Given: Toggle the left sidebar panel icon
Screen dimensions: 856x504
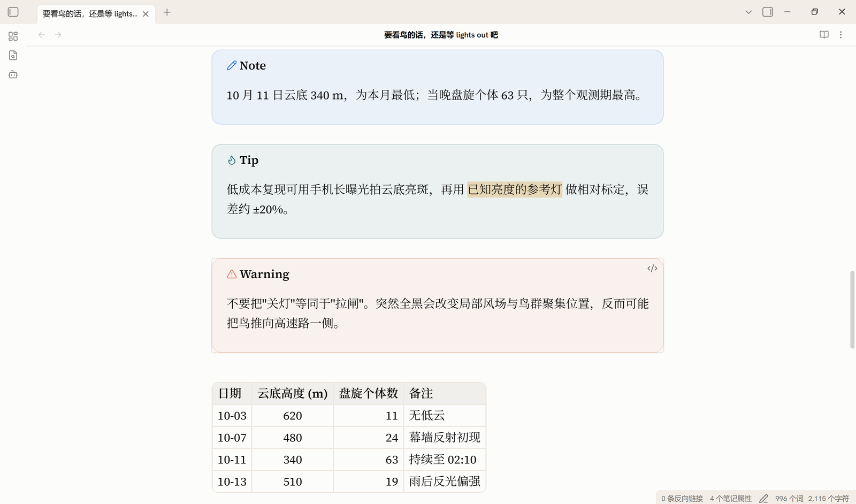Looking at the screenshot, I should (x=13, y=12).
